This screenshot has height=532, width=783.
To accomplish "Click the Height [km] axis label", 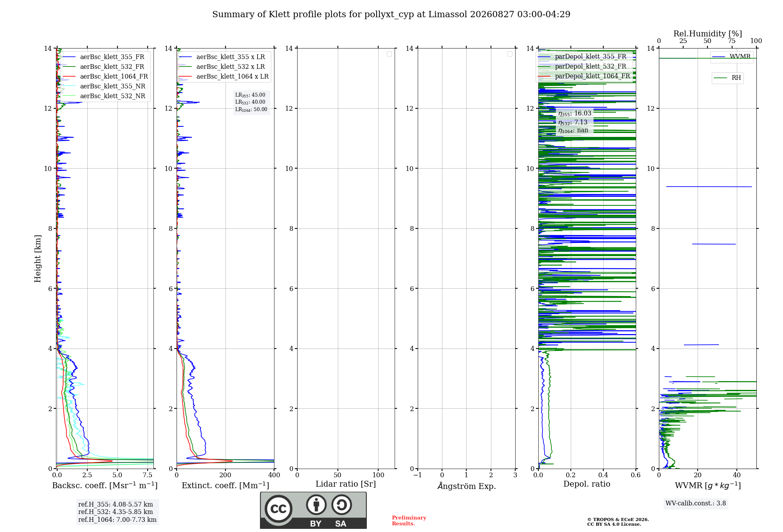I will pyautogui.click(x=38, y=259).
